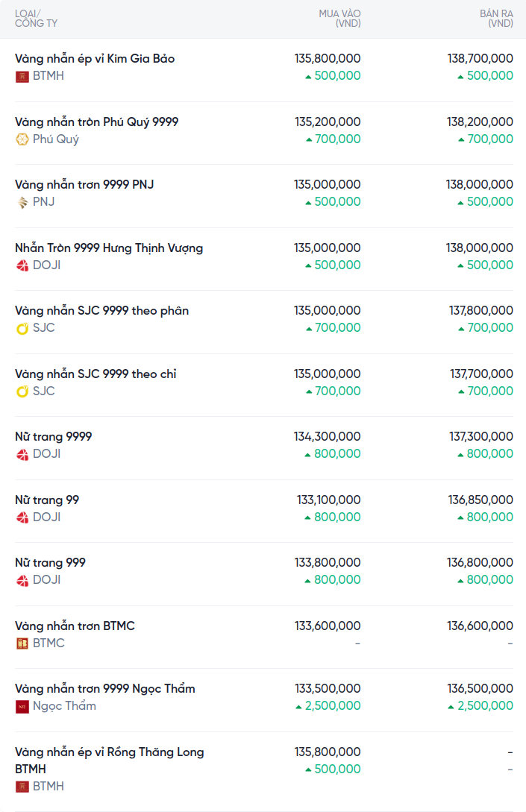Click DOJI logo under Nhẫn Tròn Hưng Thịnh Vượng

[x=22, y=265]
